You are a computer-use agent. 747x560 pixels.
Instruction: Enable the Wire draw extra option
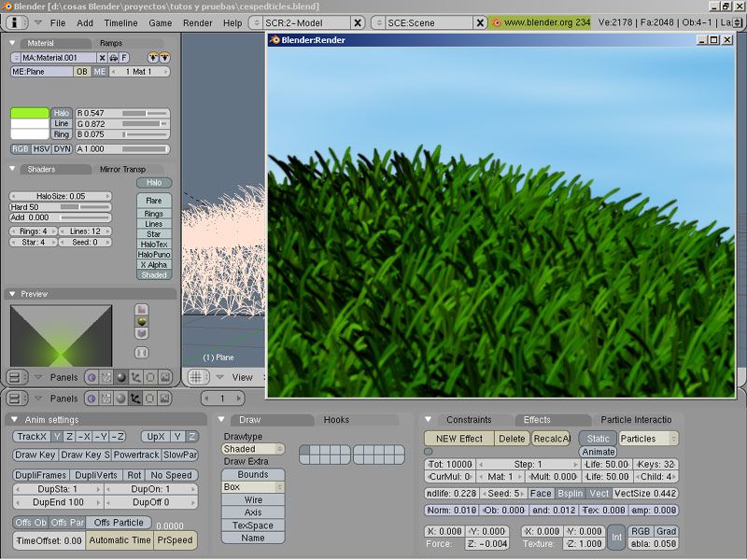253,500
